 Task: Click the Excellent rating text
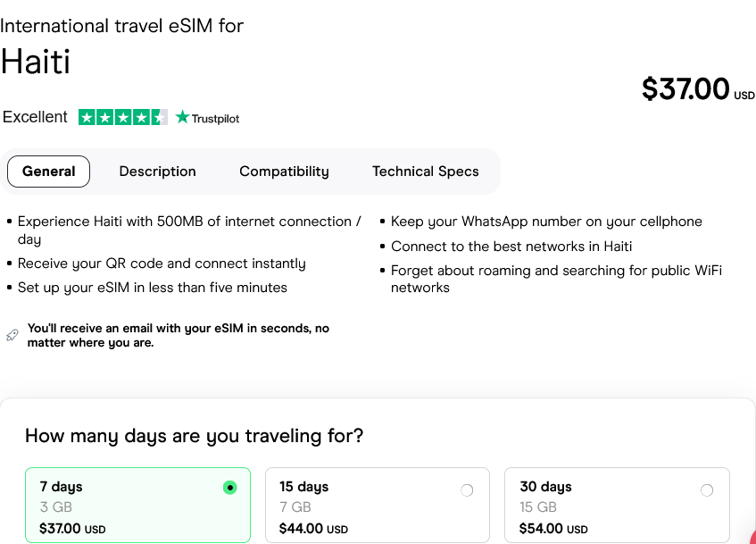point(35,117)
